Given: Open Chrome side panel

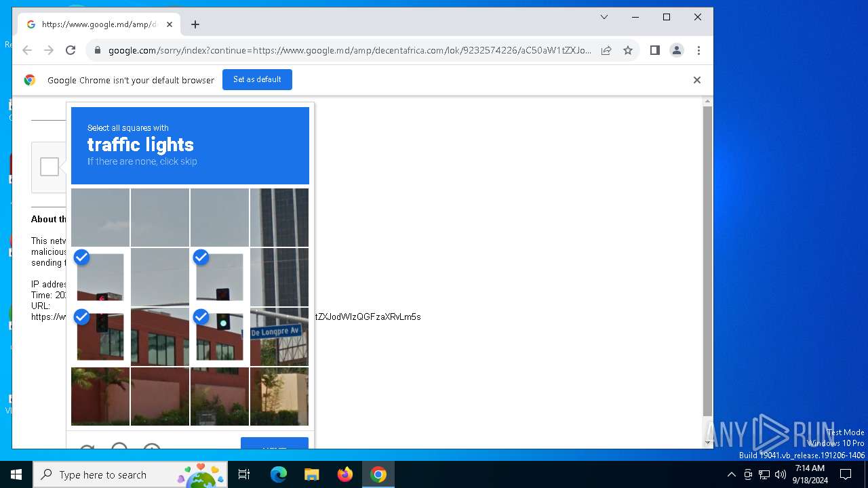Looking at the screenshot, I should point(655,50).
